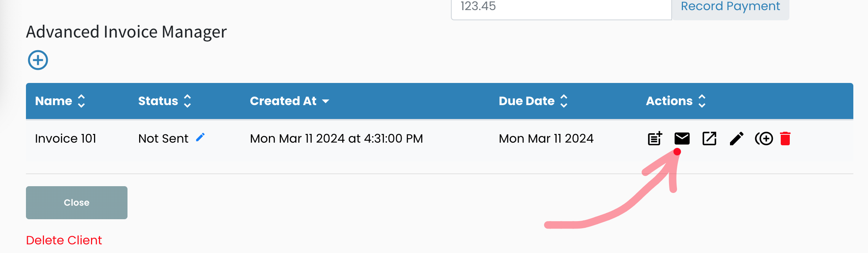The width and height of the screenshot is (868, 253).
Task: Close the Advanced Invoice Manager dialog
Action: point(77,203)
